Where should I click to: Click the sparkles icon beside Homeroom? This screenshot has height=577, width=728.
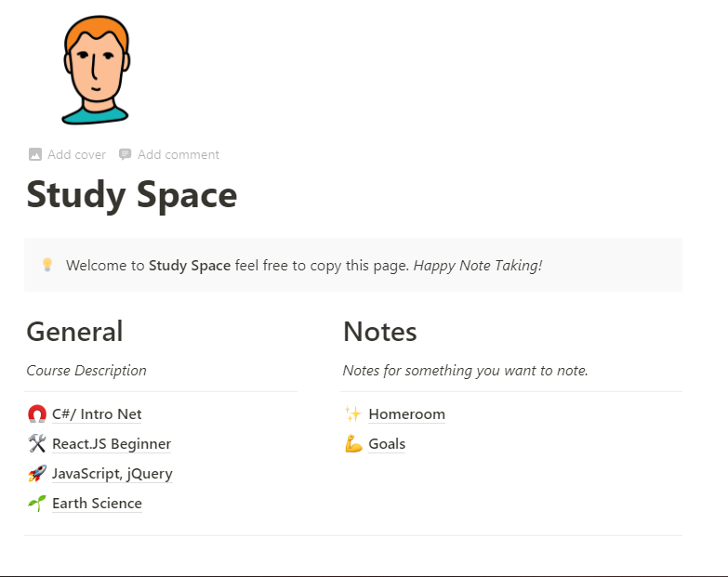click(x=353, y=414)
